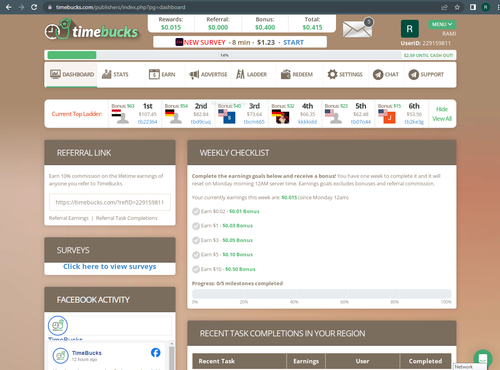Screen dimensions: 500x370
Task: Click the 1st place ladder avatar
Action: coord(122,117)
